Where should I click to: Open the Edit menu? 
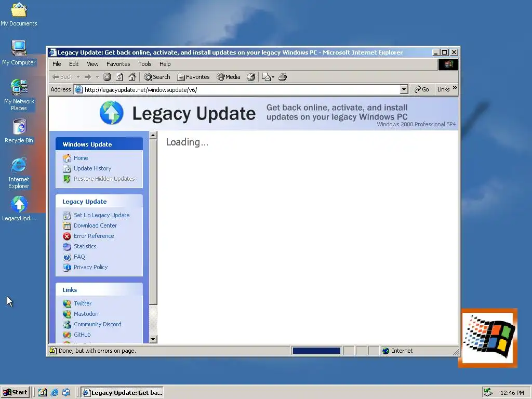coord(74,64)
